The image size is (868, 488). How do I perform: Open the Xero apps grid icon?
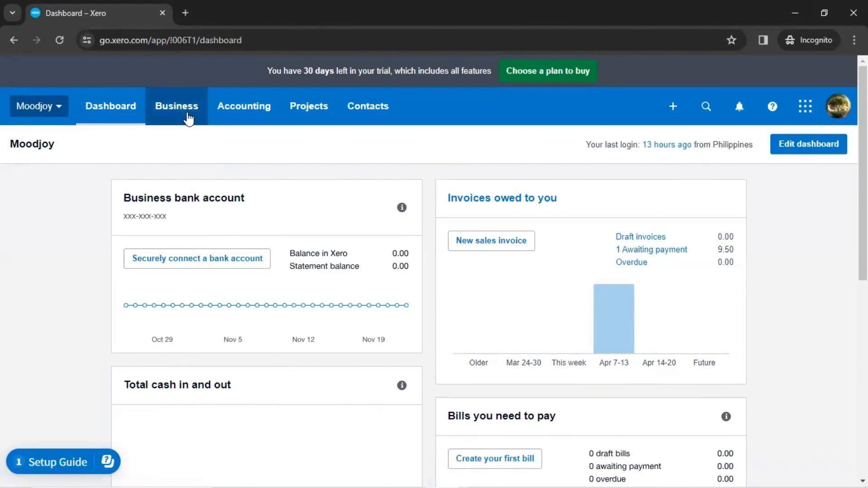(805, 106)
